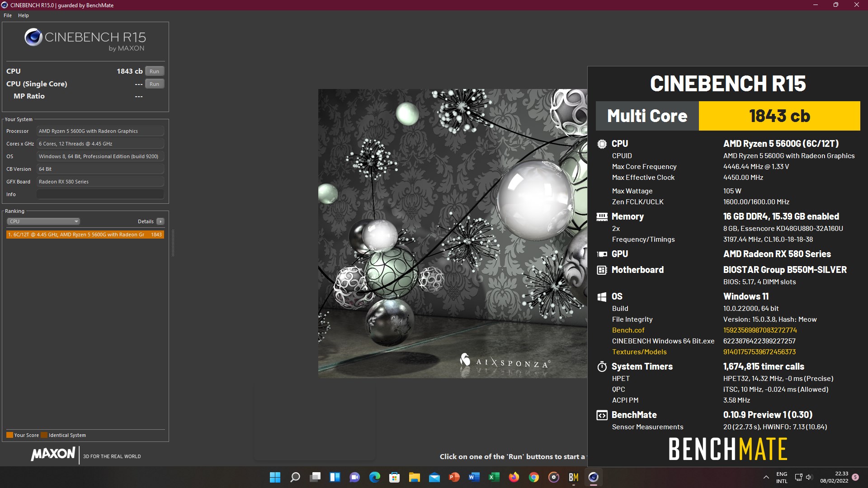
Task: Click the orange Your Score legend swatch
Action: coord(9,435)
